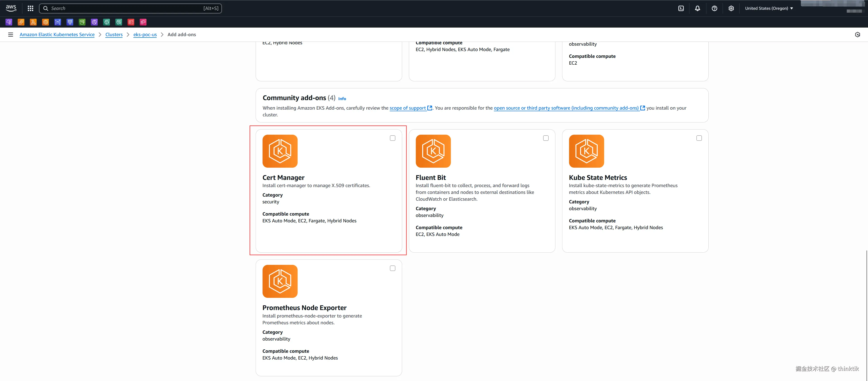
Task: Go to the Clusters breadcrumb
Action: [114, 35]
